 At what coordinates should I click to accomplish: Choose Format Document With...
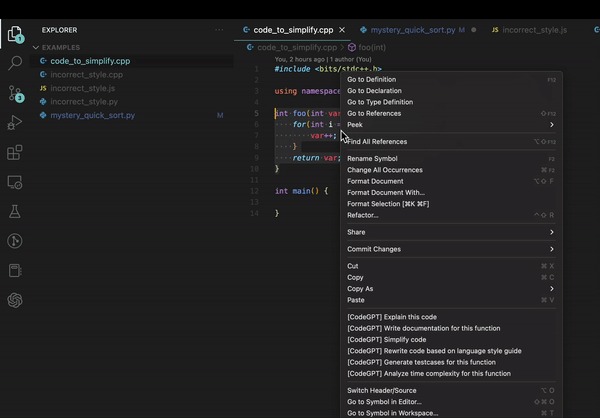[451, 193]
